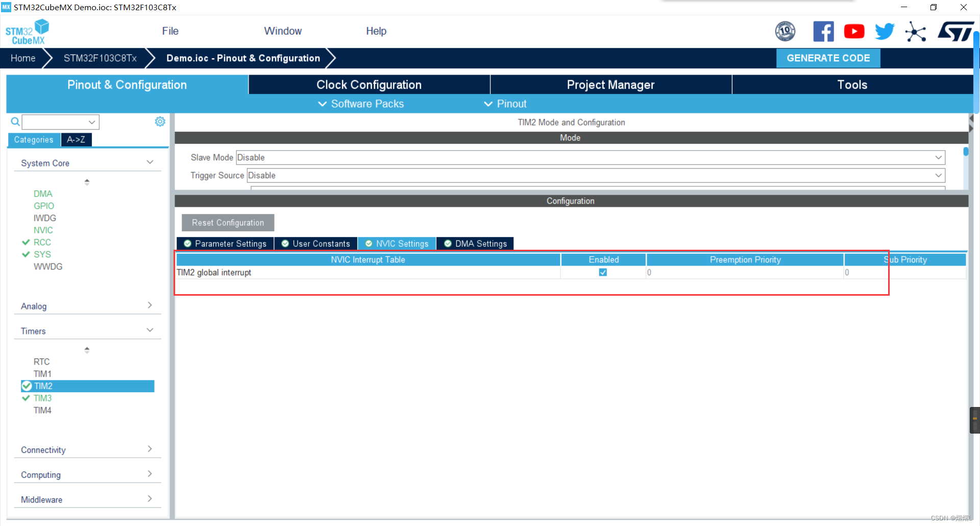Click the Preemption Priority value cell
Screen dimensions: 980x526
pos(745,272)
